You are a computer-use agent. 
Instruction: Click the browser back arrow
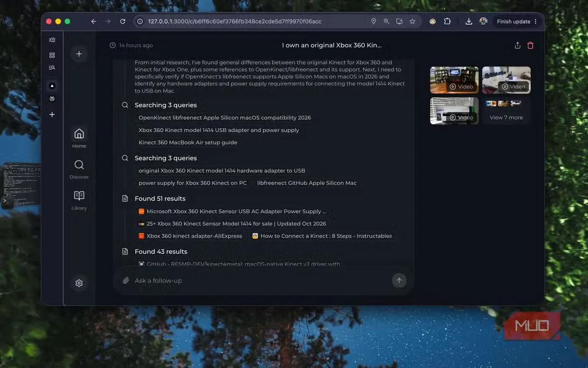tap(93, 21)
